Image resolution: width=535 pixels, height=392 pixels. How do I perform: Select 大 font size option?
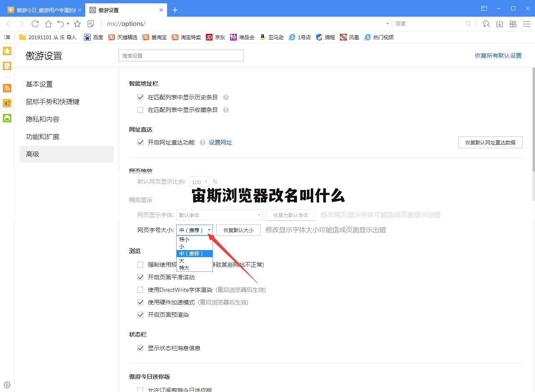point(195,260)
